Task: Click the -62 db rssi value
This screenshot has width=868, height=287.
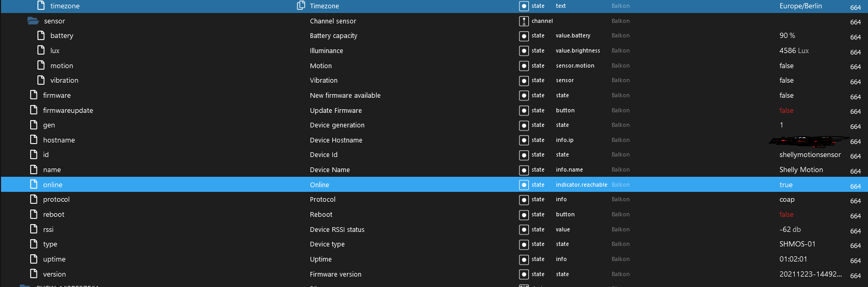Action: (790, 229)
